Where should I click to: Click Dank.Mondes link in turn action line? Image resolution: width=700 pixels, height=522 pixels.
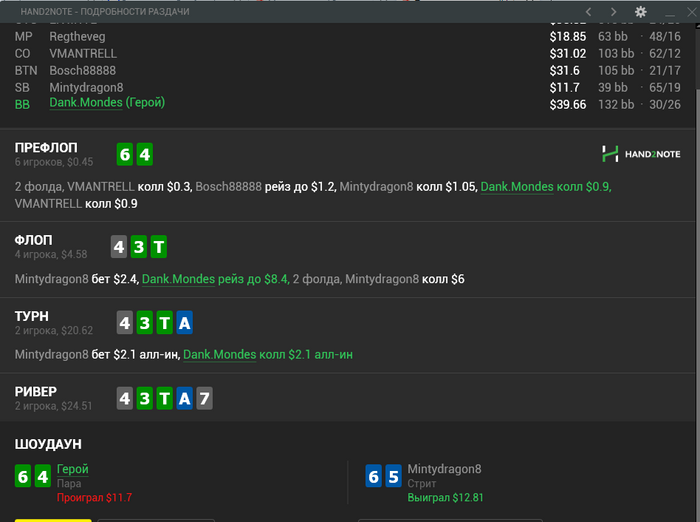pos(220,355)
